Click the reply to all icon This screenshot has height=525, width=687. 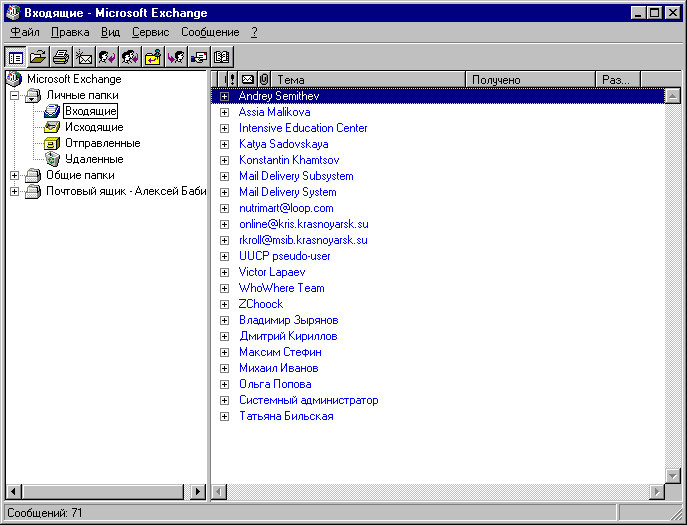130,57
